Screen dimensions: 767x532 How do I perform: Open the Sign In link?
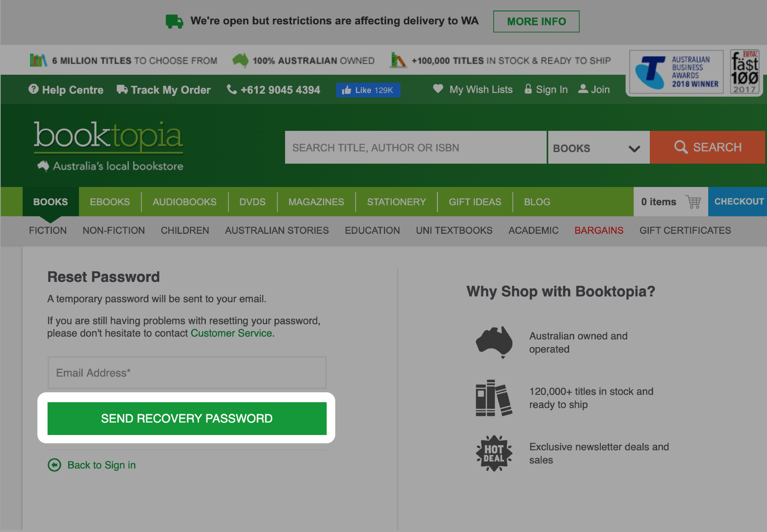tap(552, 90)
